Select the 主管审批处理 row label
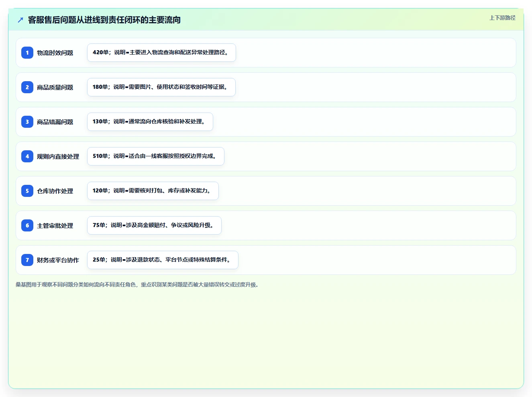Viewport: 532px width, 397px height. click(55, 225)
